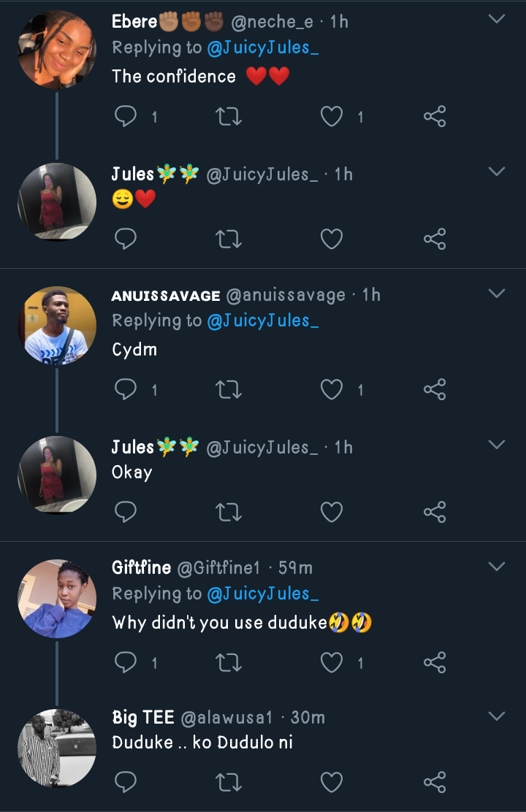This screenshot has width=526, height=812.
Task: Reply to Jules' "Okay" tweet
Action: (126, 512)
